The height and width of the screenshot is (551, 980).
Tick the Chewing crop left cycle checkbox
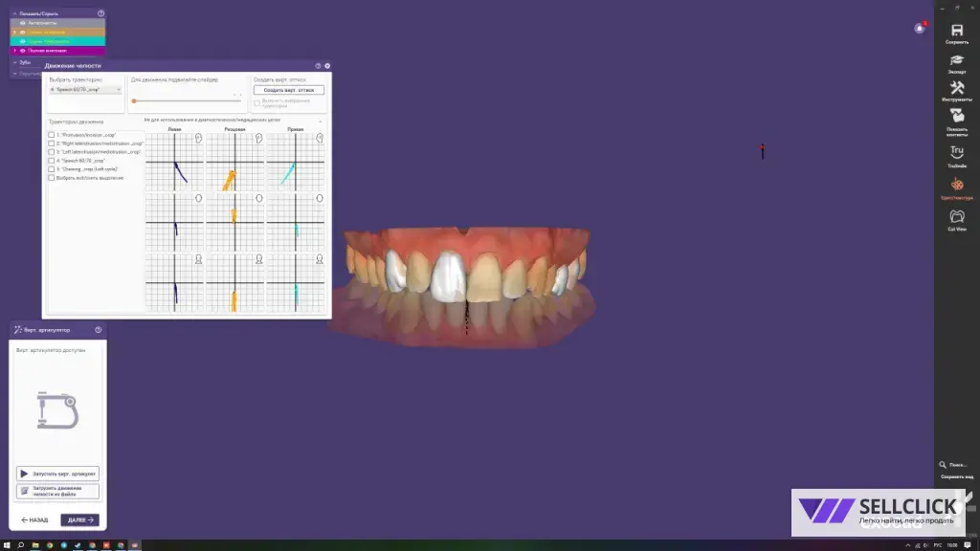tap(52, 169)
